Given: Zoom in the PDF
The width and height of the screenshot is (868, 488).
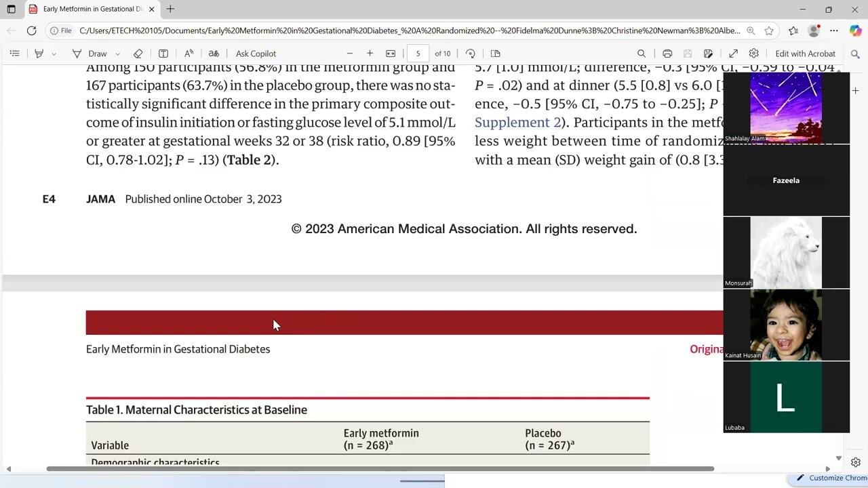Looking at the screenshot, I should 370,54.
